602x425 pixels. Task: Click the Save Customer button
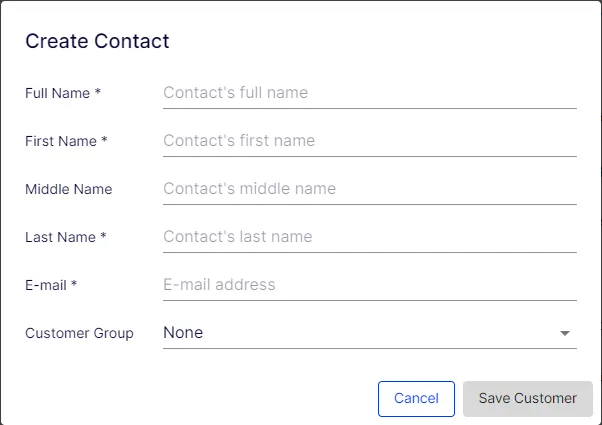tap(528, 399)
